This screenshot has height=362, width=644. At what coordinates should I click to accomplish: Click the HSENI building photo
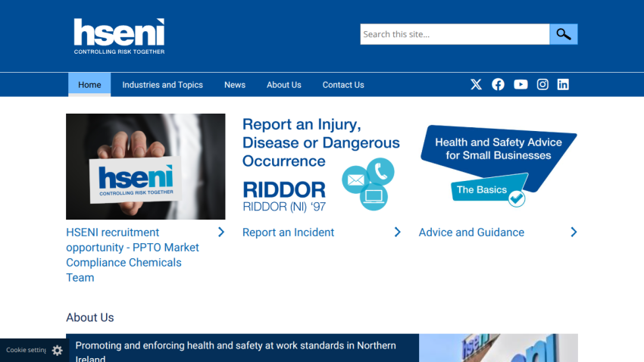pyautogui.click(x=499, y=348)
